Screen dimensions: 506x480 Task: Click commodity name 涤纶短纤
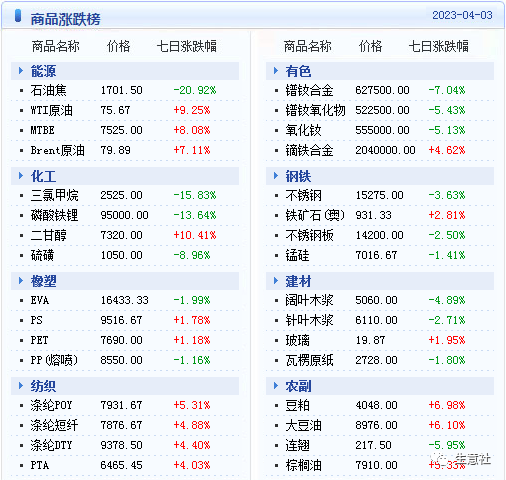pos(54,425)
